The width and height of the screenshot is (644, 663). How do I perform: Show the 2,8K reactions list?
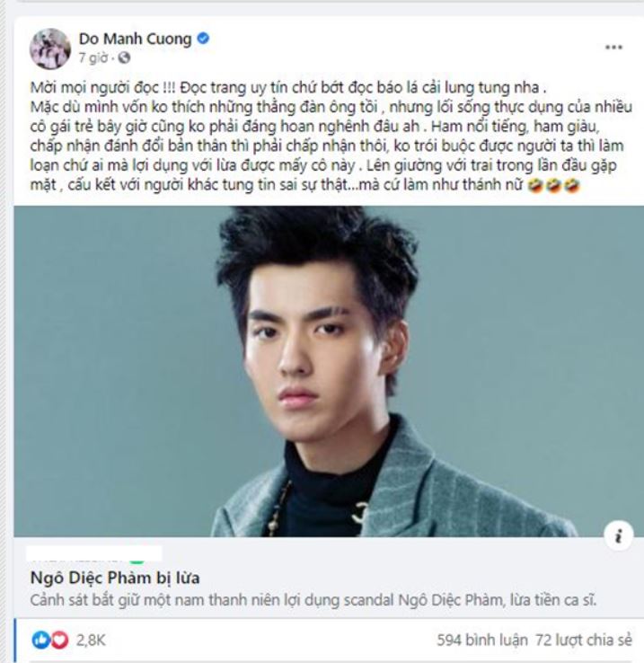point(91,641)
